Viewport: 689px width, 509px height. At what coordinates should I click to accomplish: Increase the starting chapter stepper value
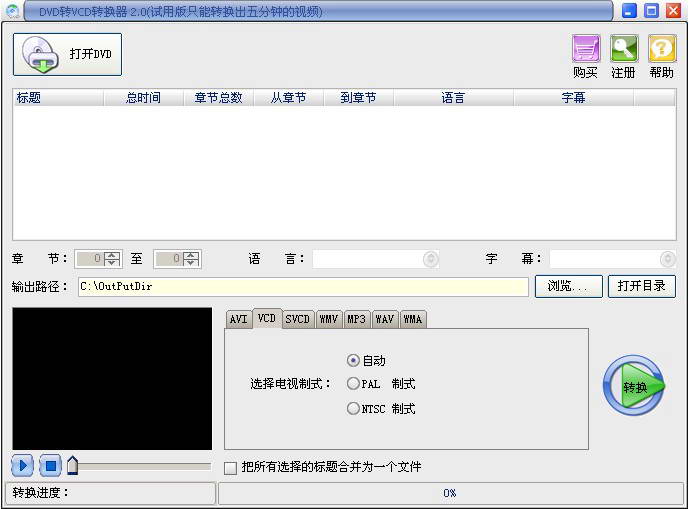[x=112, y=255]
